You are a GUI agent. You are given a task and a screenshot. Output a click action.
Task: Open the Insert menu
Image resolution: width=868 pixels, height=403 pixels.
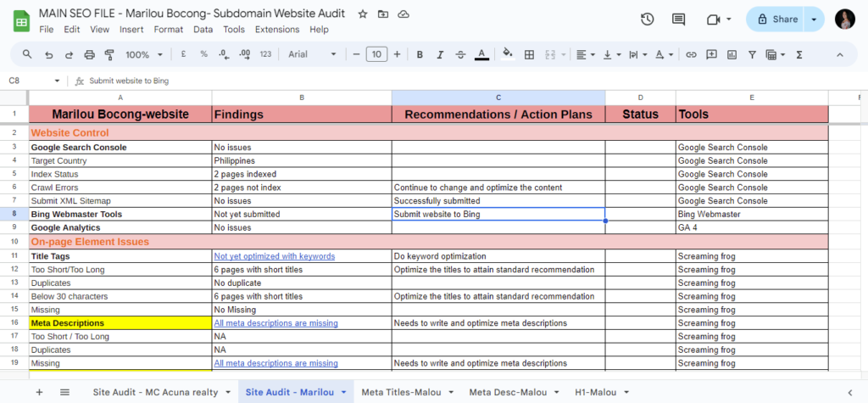coord(131,30)
